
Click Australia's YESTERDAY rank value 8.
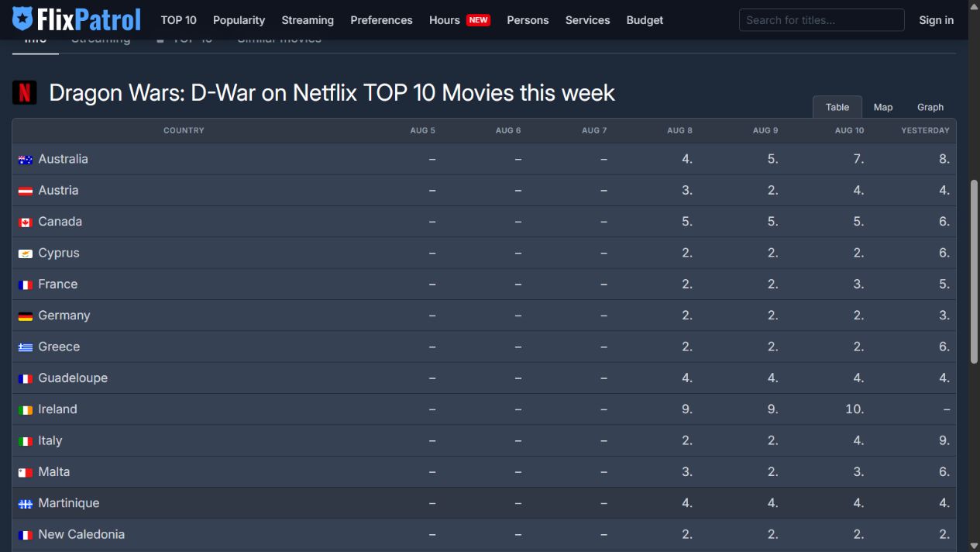944,159
